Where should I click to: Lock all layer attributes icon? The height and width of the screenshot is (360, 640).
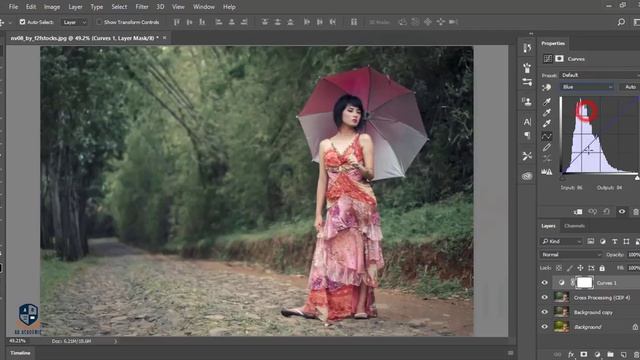(x=602, y=268)
